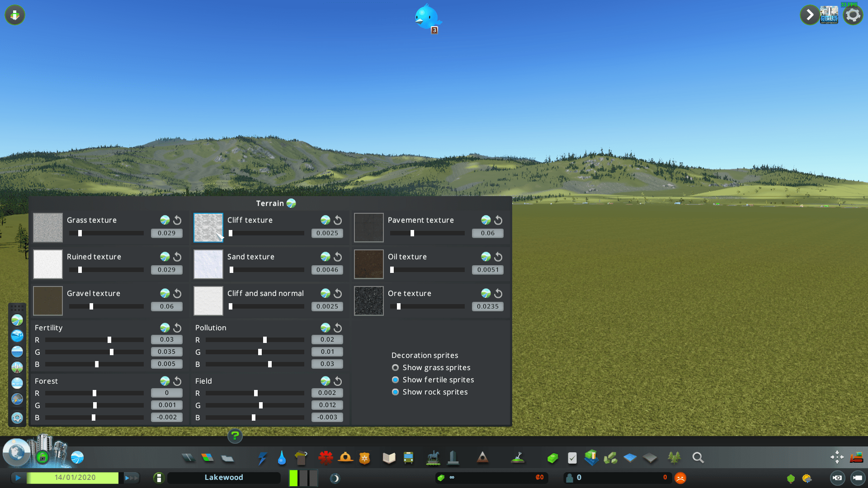Select the Landscaping shovel tool
The width and height of the screenshot is (868, 488).
point(518,458)
